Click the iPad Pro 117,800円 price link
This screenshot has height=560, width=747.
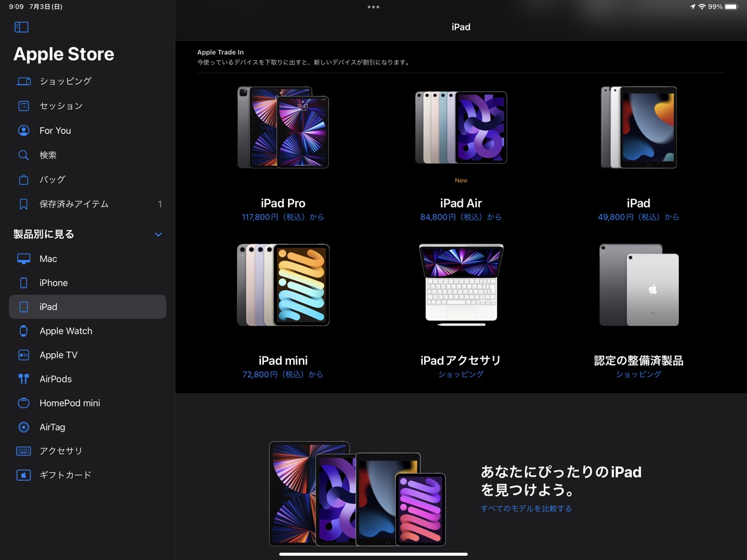click(x=283, y=217)
